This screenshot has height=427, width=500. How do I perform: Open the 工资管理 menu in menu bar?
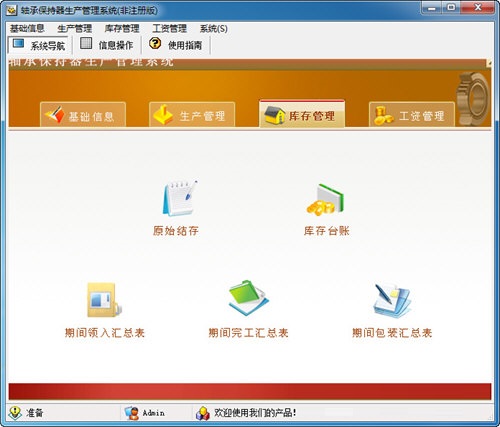(x=169, y=29)
